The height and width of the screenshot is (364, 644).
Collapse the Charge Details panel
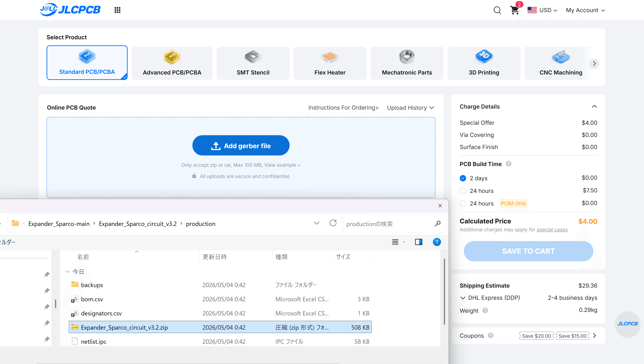594,107
